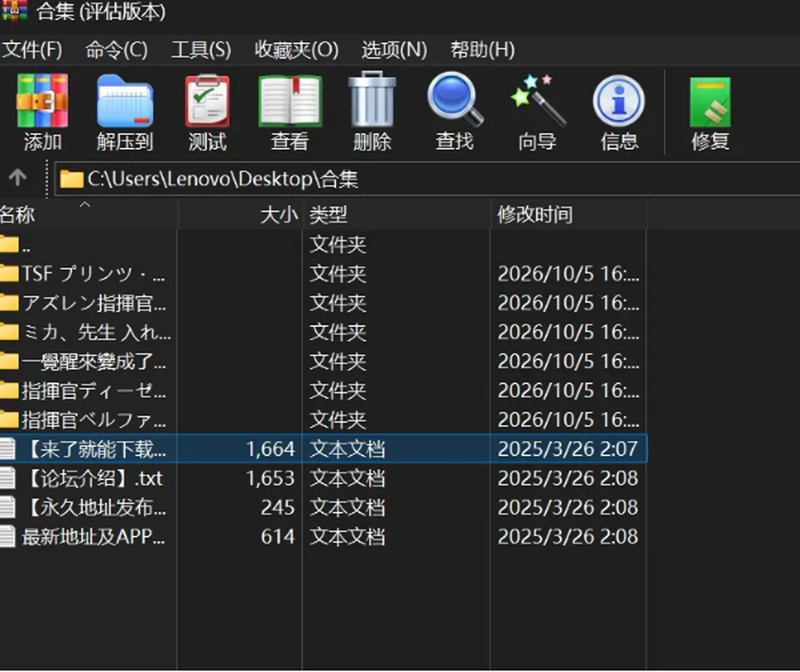Click the WinRAR title bar app icon
Screen dimensions: 800x672
(x=14, y=10)
